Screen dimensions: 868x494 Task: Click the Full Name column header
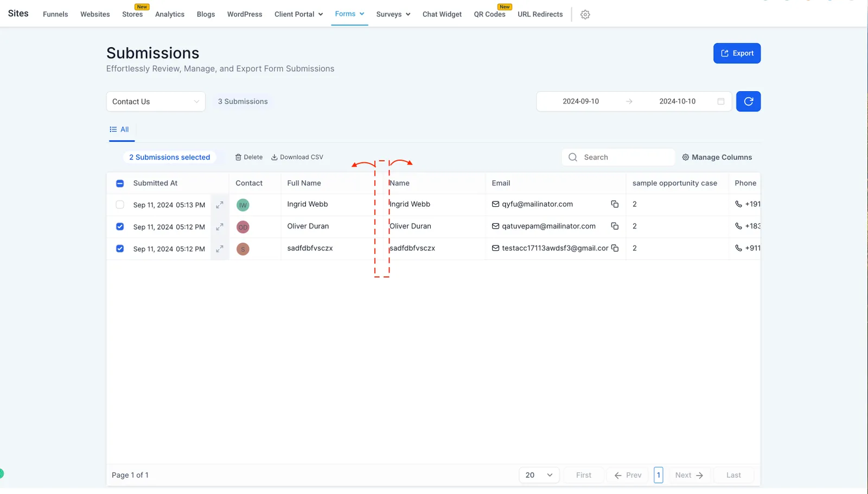tap(304, 183)
